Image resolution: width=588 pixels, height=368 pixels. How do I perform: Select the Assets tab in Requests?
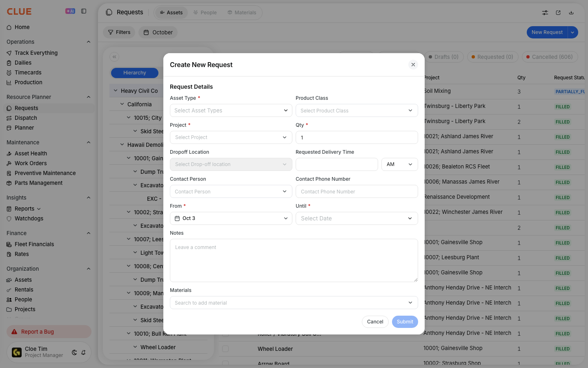tap(171, 13)
